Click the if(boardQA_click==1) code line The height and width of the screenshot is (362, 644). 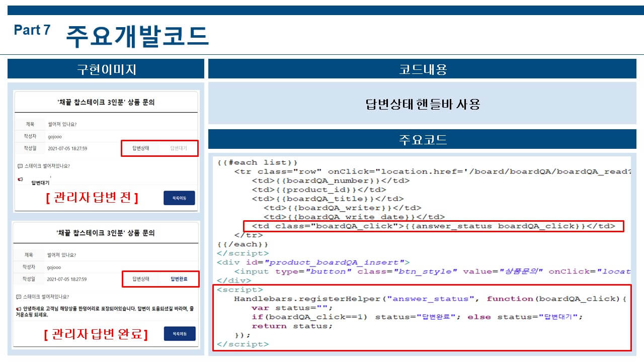click(x=417, y=317)
